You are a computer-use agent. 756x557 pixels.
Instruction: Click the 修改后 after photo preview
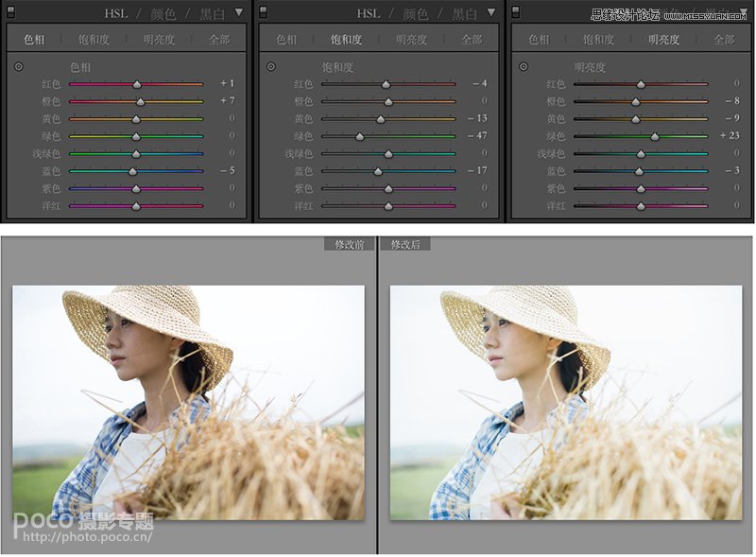[566, 402]
